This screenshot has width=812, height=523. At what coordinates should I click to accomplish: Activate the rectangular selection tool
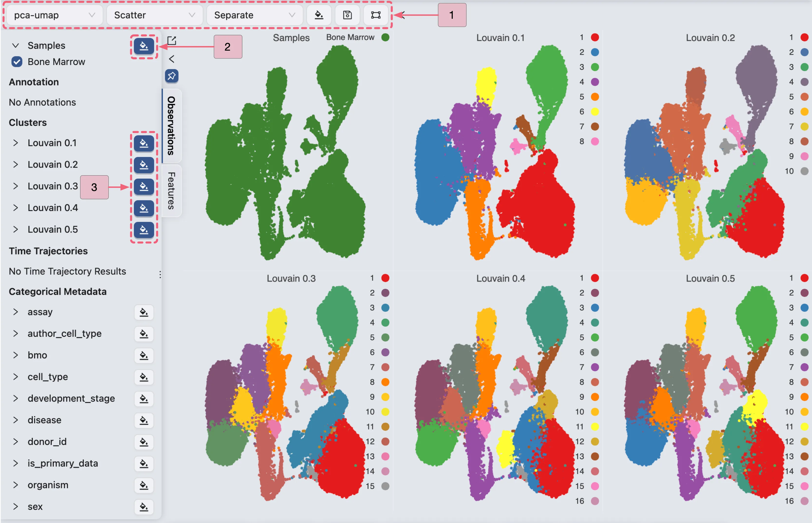point(376,15)
